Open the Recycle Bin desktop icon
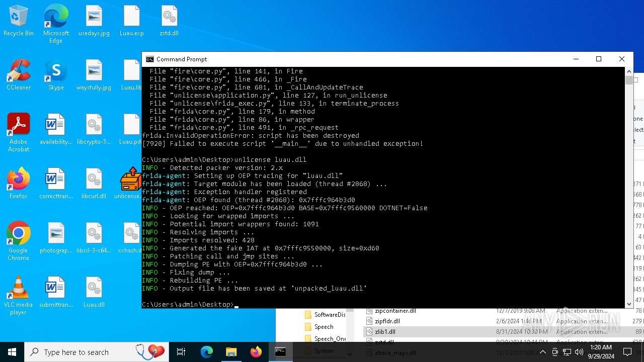 (x=19, y=21)
